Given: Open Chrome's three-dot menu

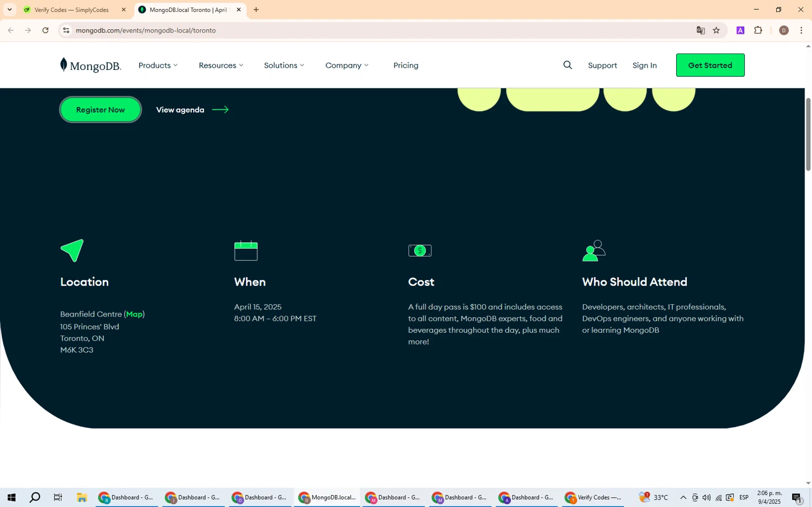Looking at the screenshot, I should point(801,30).
